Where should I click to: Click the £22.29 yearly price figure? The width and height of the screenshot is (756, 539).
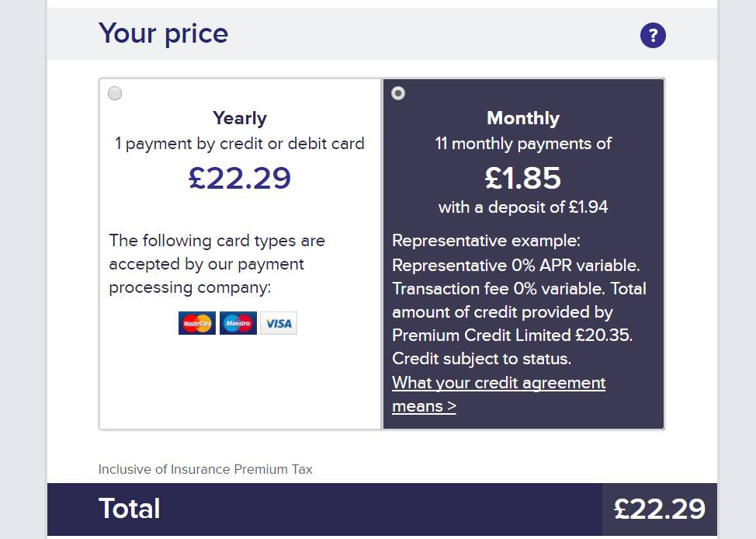pos(240,179)
